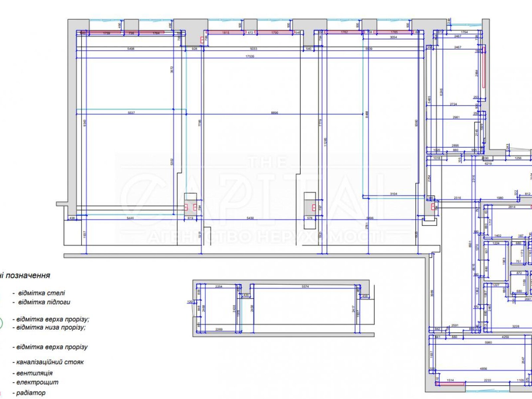Select the dimension value "2591"
The height and width of the screenshot is (399, 532).
455,326
